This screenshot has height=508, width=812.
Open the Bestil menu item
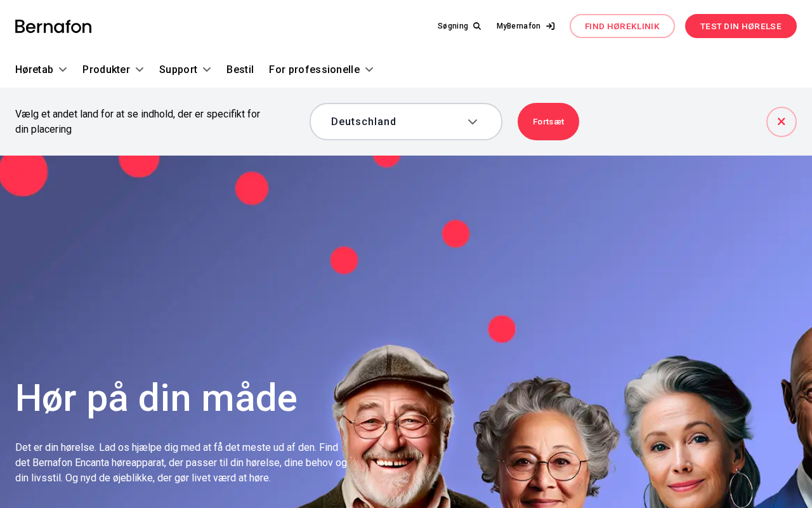tap(240, 70)
